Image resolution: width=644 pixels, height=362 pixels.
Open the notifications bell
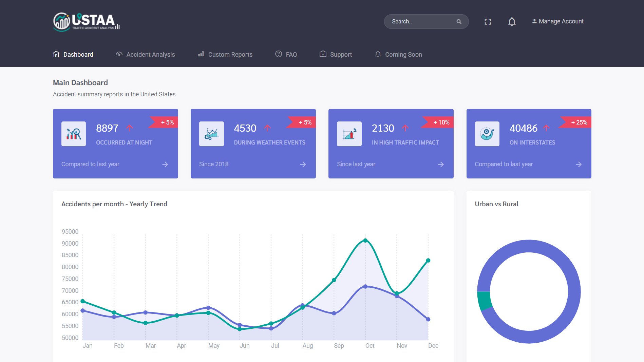512,22
